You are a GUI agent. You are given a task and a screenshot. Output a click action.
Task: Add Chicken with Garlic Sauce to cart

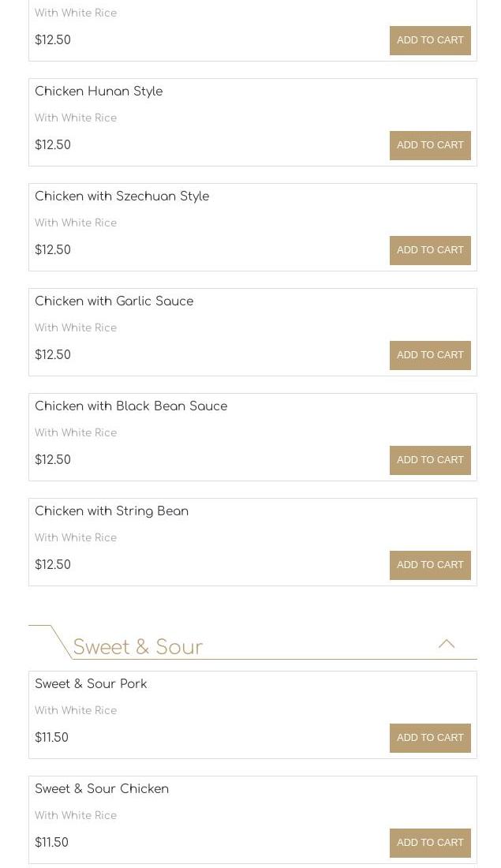(x=430, y=355)
